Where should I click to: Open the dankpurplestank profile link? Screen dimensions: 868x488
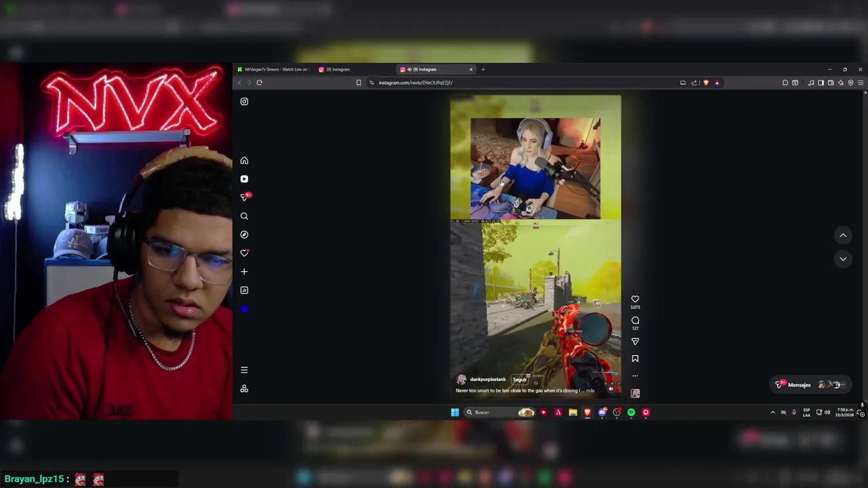coord(488,380)
